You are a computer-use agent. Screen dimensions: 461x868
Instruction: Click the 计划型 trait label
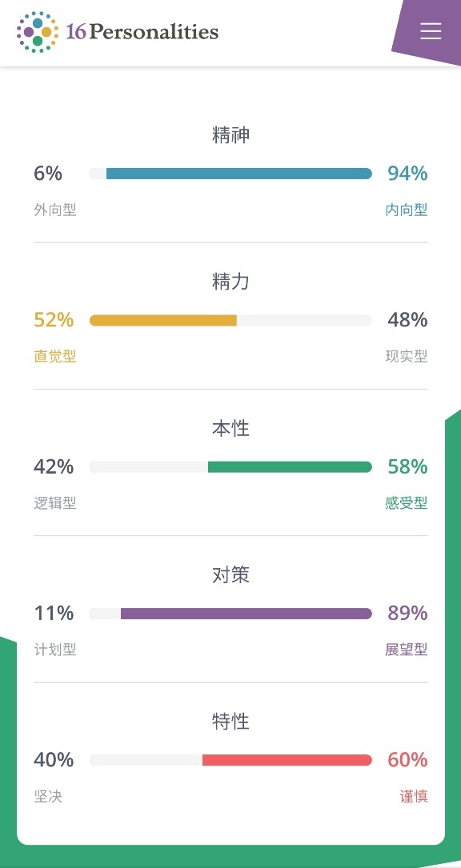coord(55,650)
